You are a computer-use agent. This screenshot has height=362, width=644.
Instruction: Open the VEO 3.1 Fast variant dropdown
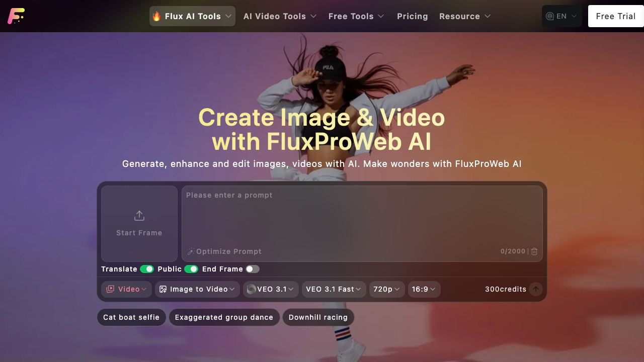point(334,289)
